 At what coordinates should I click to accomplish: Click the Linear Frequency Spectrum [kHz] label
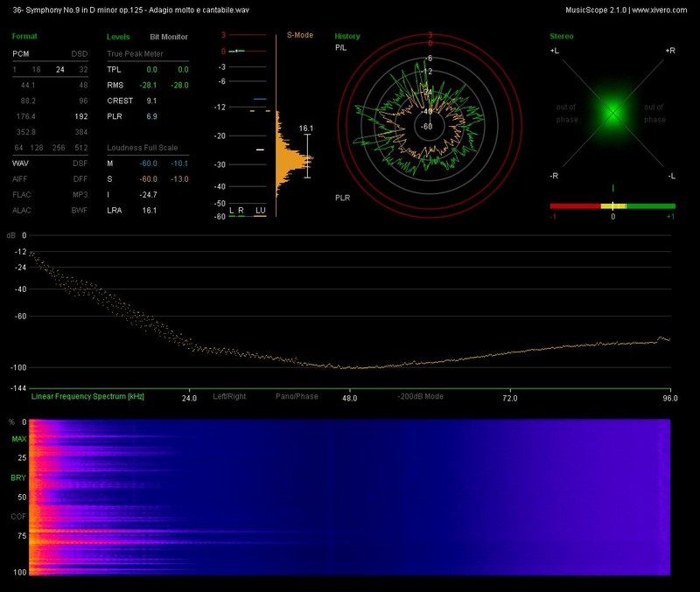(x=87, y=396)
